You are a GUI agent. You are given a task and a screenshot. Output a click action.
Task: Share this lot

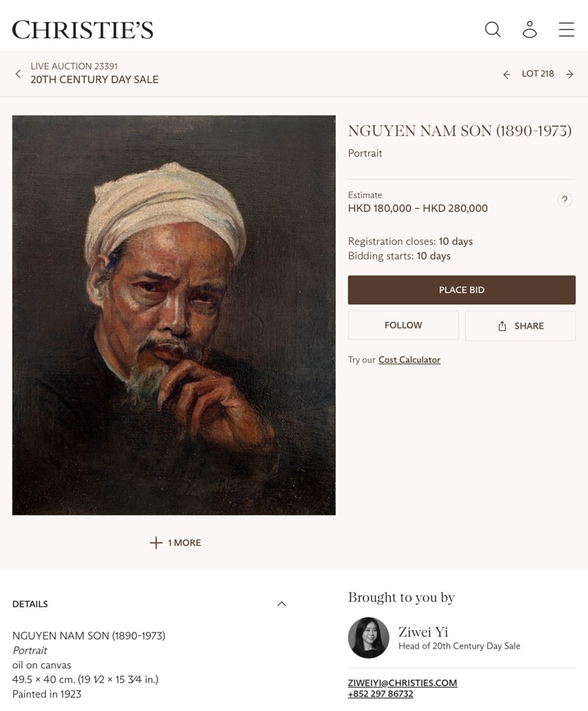520,326
